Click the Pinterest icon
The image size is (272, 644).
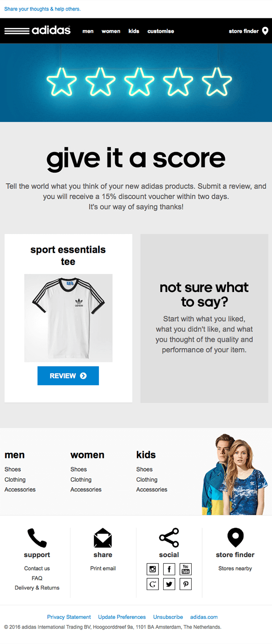(185, 584)
